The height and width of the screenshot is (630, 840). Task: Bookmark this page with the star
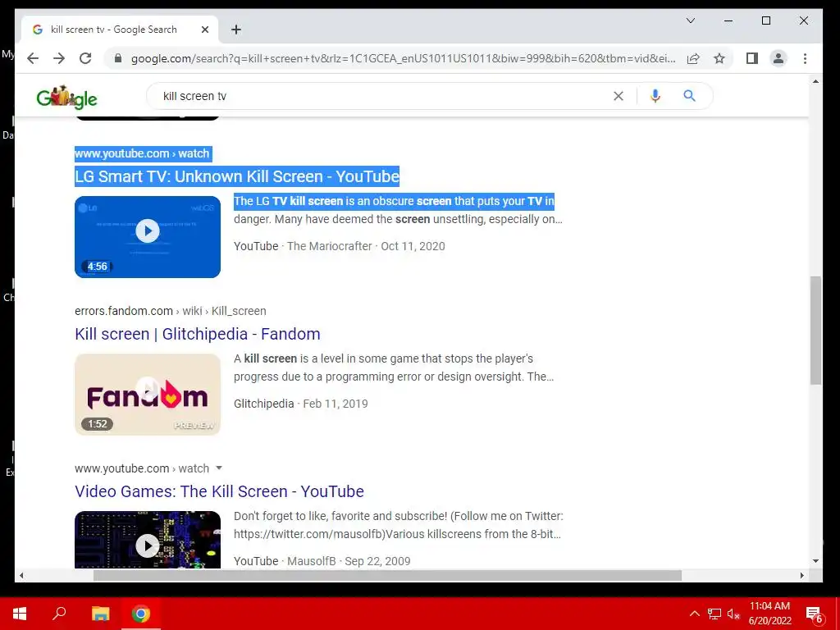pyautogui.click(x=719, y=58)
